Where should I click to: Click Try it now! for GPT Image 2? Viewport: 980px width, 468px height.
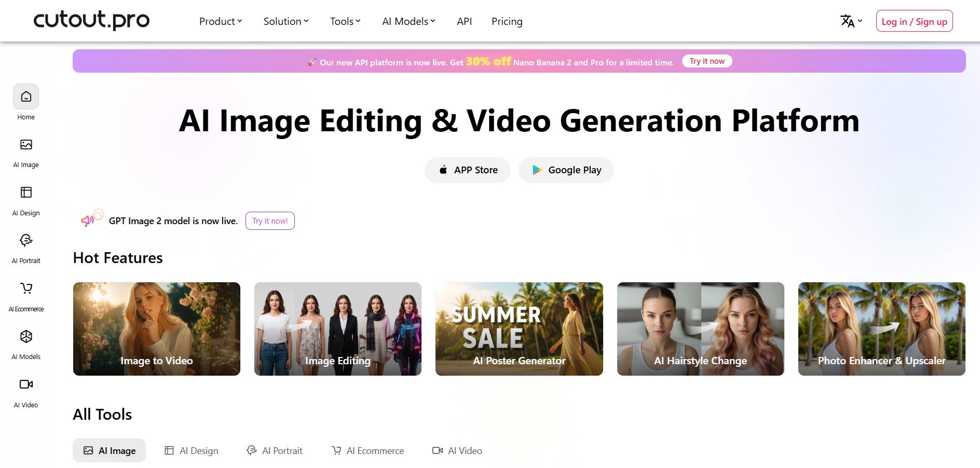tap(270, 221)
